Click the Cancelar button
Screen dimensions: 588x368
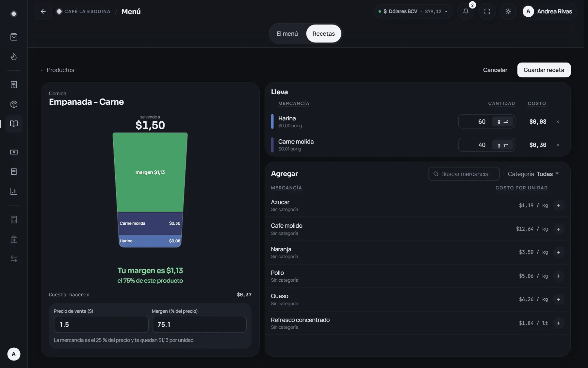495,70
